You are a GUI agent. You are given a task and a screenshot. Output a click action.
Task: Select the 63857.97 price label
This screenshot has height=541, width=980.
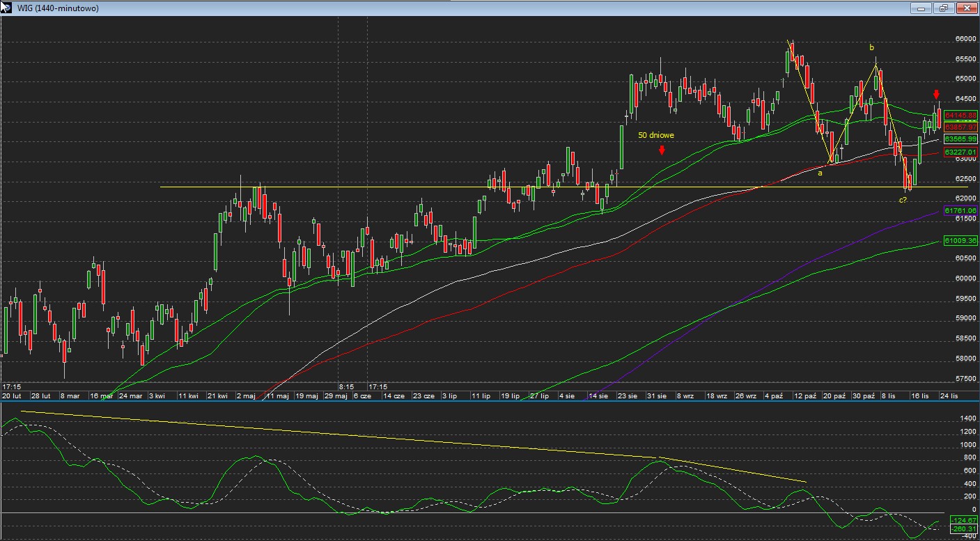coord(960,127)
